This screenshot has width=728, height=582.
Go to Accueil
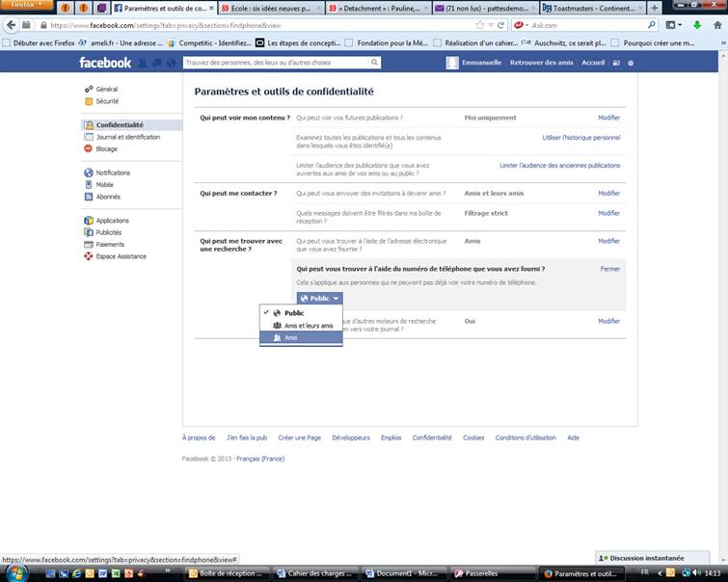(x=593, y=63)
